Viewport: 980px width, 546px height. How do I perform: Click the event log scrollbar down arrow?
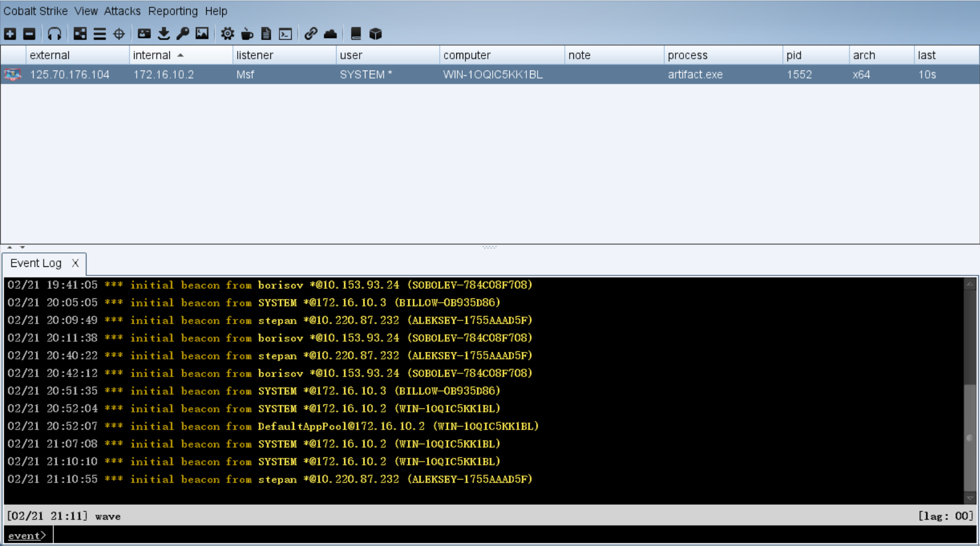pos(970,498)
